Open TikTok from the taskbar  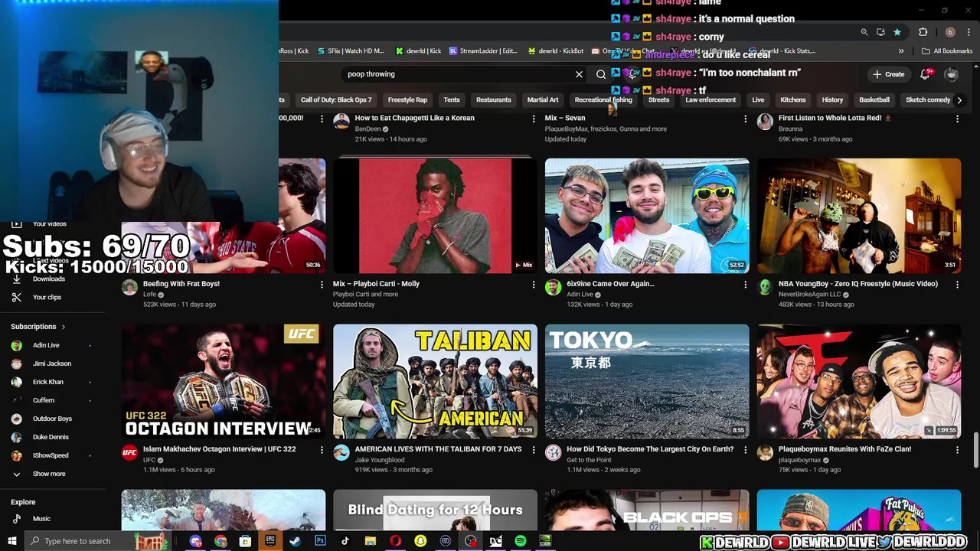[x=345, y=541]
